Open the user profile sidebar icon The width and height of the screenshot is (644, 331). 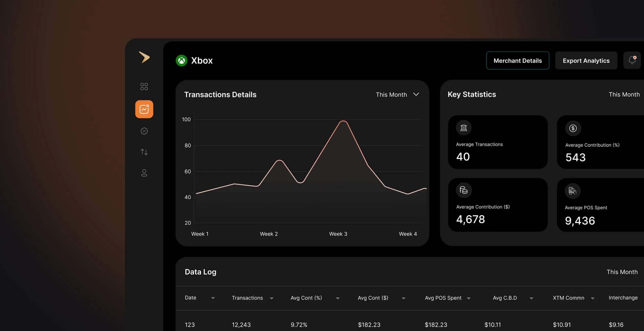[x=144, y=173]
